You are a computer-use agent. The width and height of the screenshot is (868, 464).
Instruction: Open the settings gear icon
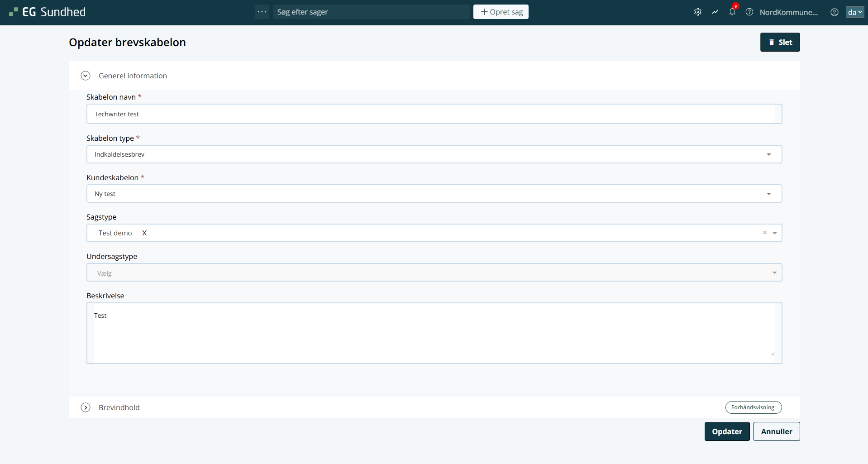tap(698, 12)
